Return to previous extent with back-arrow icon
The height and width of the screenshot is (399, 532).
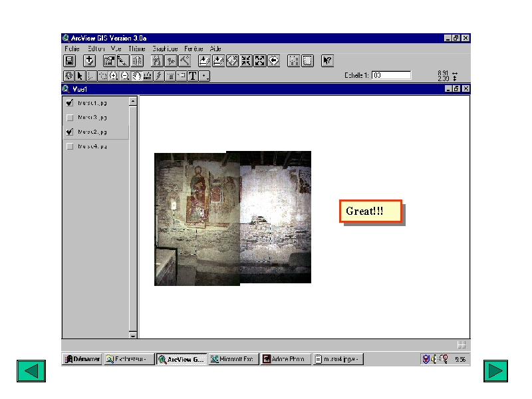(x=274, y=61)
